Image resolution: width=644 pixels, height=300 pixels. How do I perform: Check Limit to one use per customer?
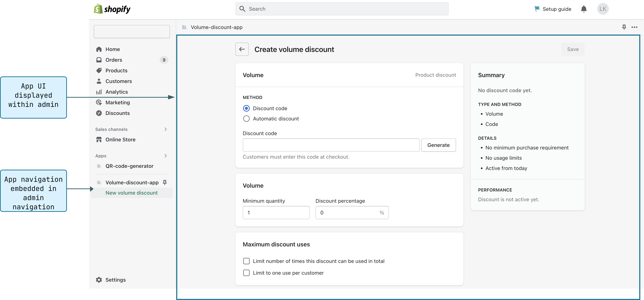246,273
